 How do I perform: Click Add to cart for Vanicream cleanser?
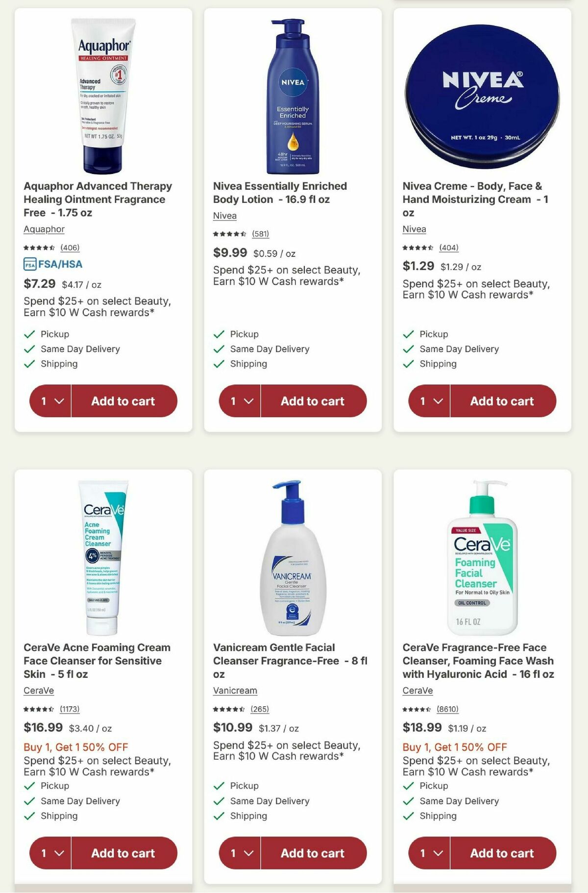313,853
